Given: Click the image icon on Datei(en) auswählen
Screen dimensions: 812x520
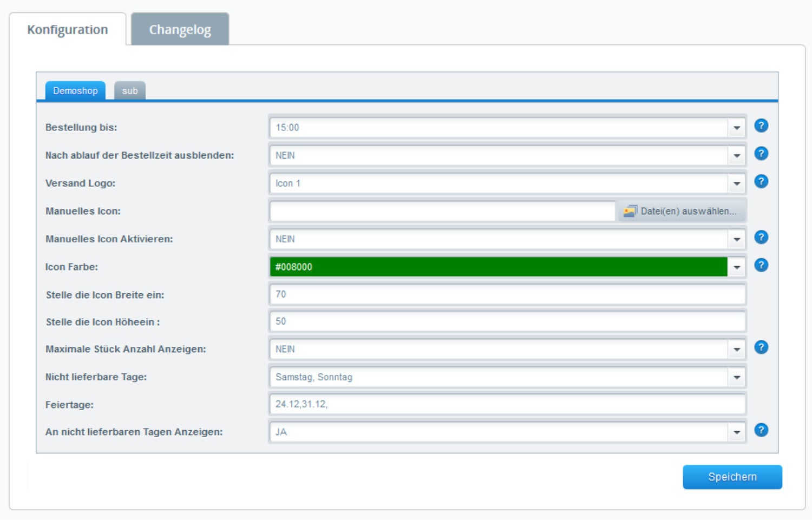Looking at the screenshot, I should click(630, 211).
